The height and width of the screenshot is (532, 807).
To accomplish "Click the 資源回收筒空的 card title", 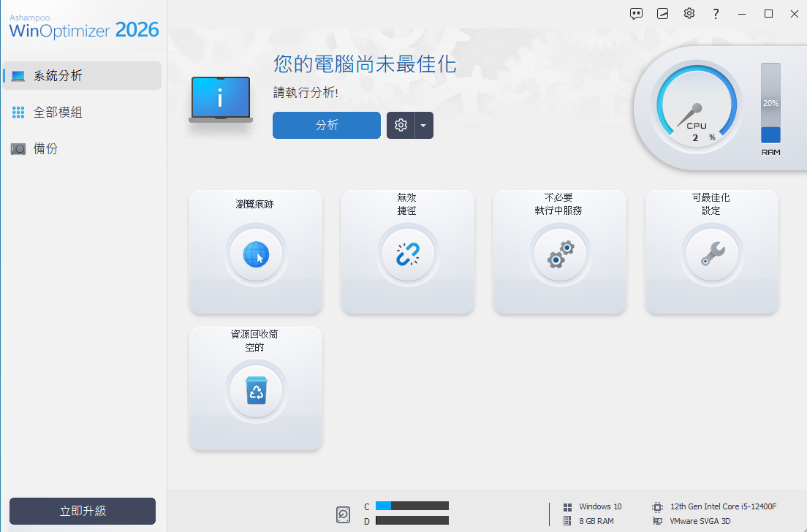I will point(255,341).
